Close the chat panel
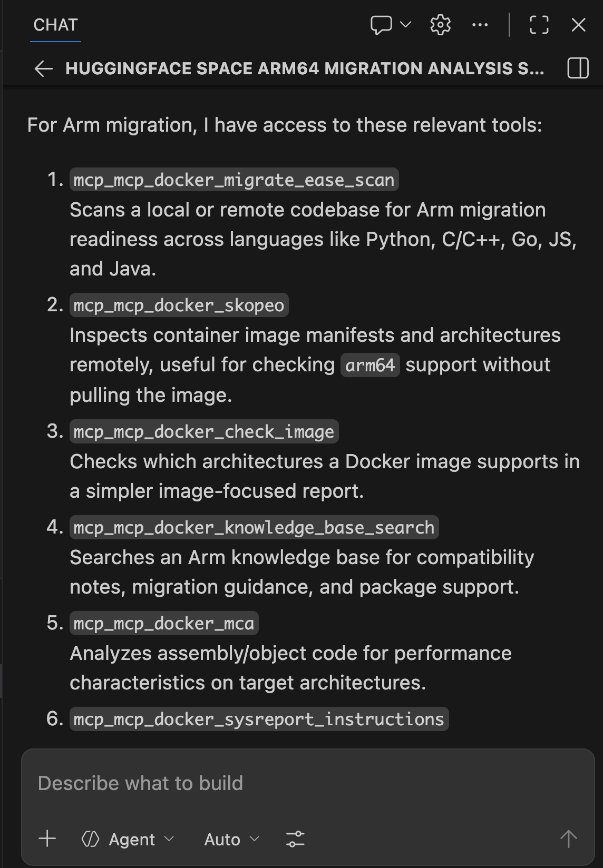This screenshot has width=603, height=868. [578, 25]
